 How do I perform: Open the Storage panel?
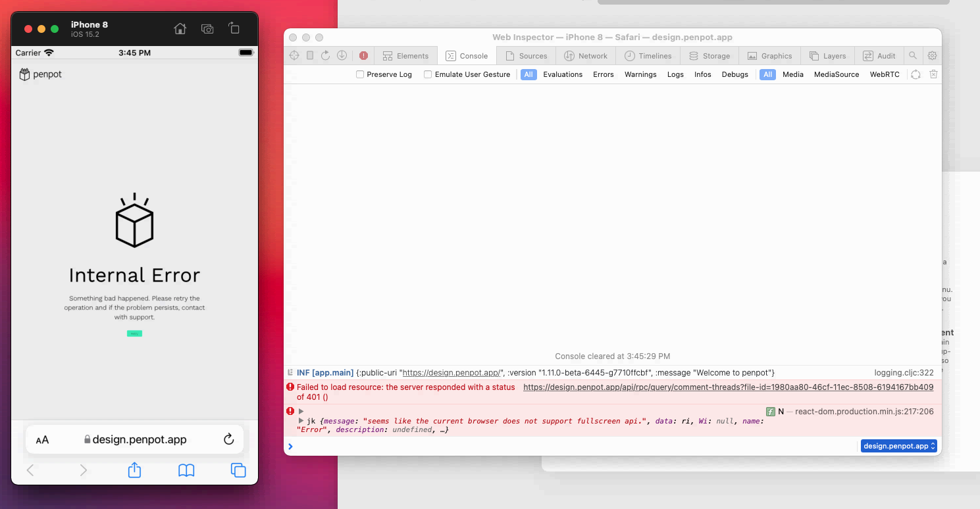pos(709,55)
